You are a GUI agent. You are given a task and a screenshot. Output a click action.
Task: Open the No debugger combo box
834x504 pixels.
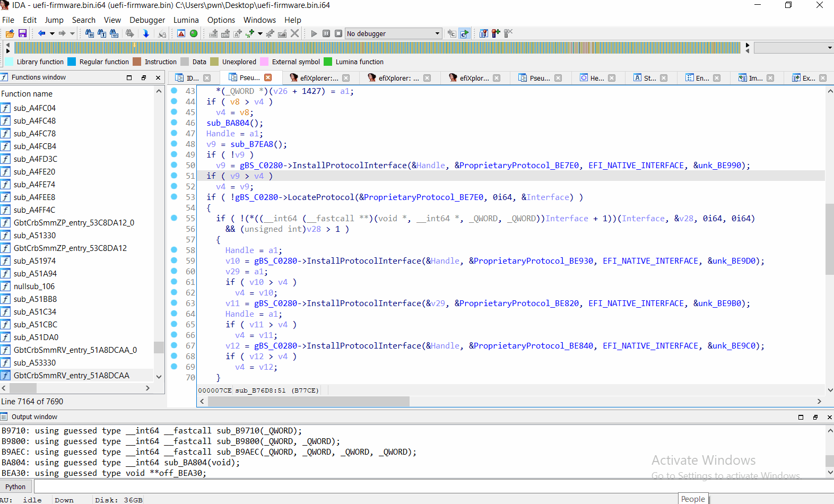(393, 33)
